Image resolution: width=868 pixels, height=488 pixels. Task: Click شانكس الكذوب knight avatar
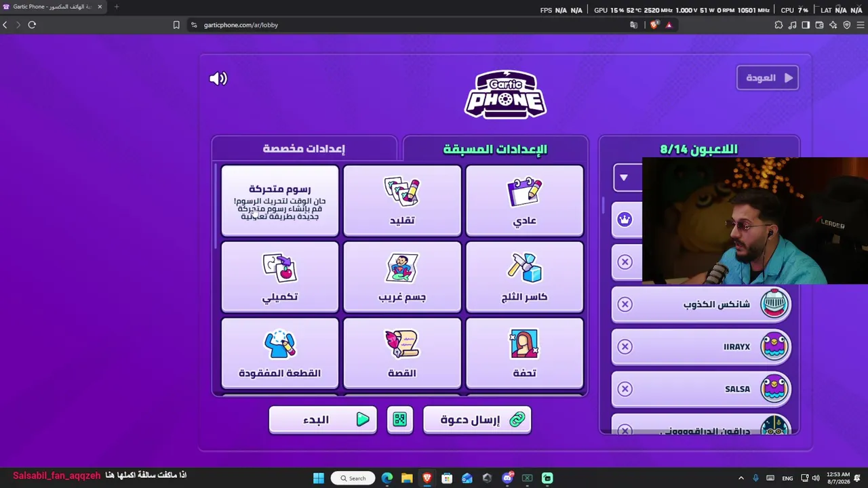(x=774, y=304)
